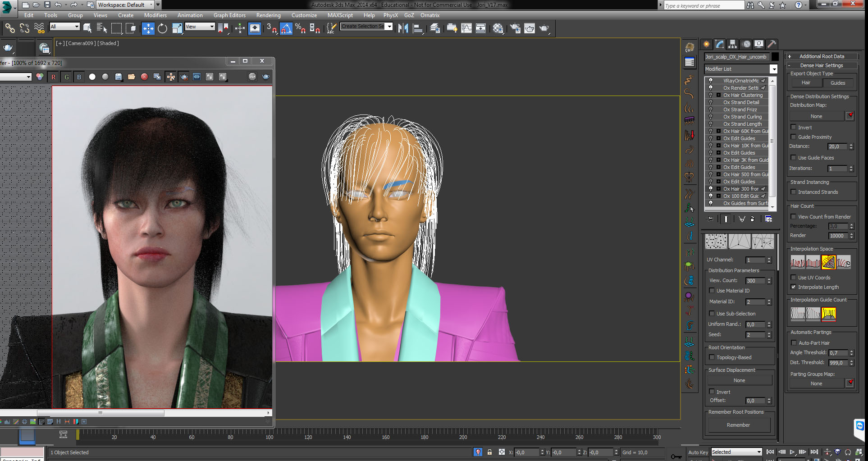This screenshot has height=461, width=868.
Task: Select the Move transform tool
Action: 148,28
